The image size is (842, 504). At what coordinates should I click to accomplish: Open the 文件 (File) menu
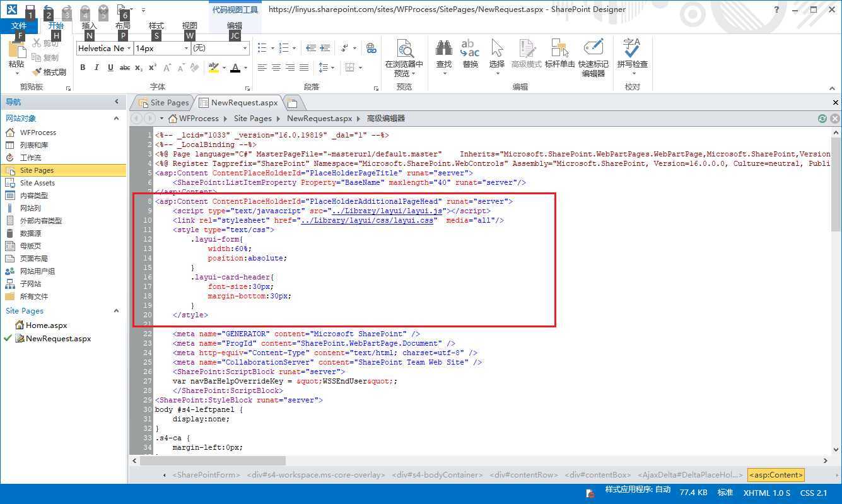[x=19, y=26]
